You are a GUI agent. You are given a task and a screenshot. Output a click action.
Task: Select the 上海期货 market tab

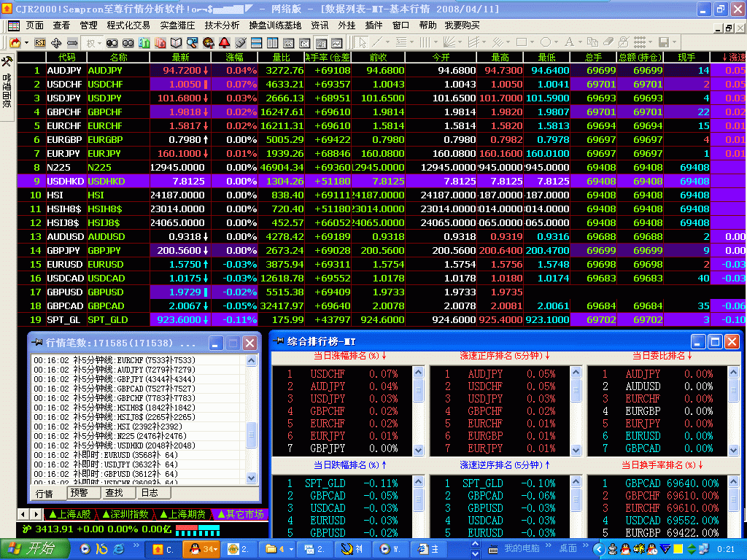coord(183,514)
